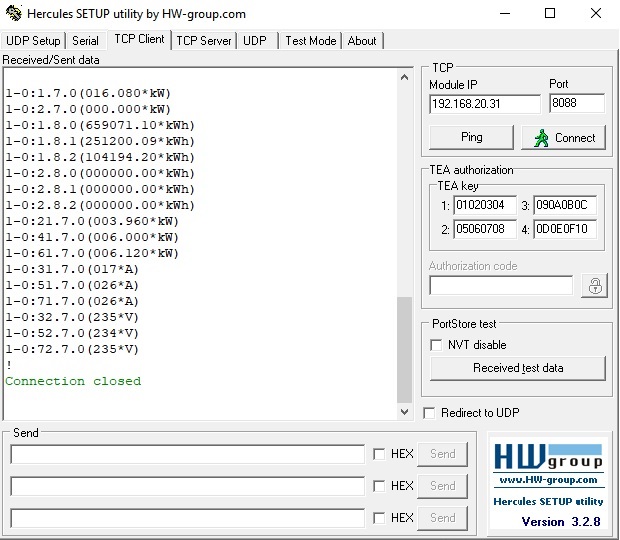Image resolution: width=620 pixels, height=540 pixels.
Task: Click the Connect button
Action: pyautogui.click(x=563, y=138)
